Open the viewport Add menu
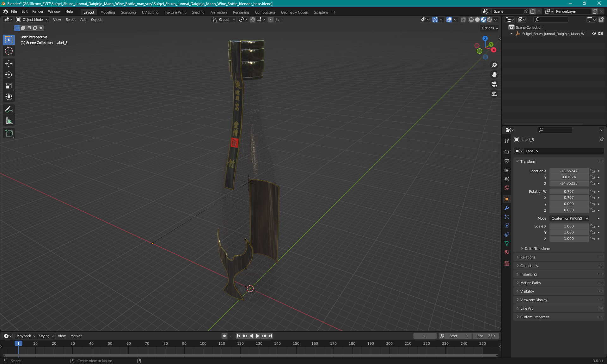607x364 pixels. click(x=83, y=20)
